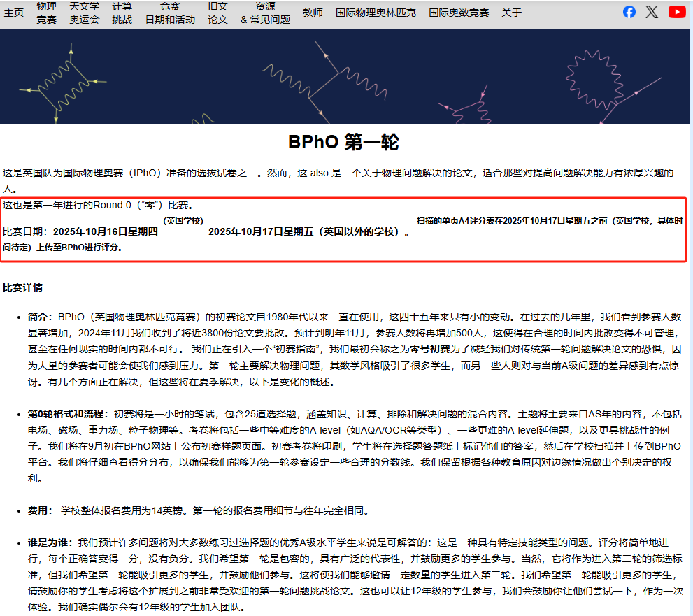693x616 pixels.
Task: Open the 天文学奥运会 menu item
Action: 85,13
